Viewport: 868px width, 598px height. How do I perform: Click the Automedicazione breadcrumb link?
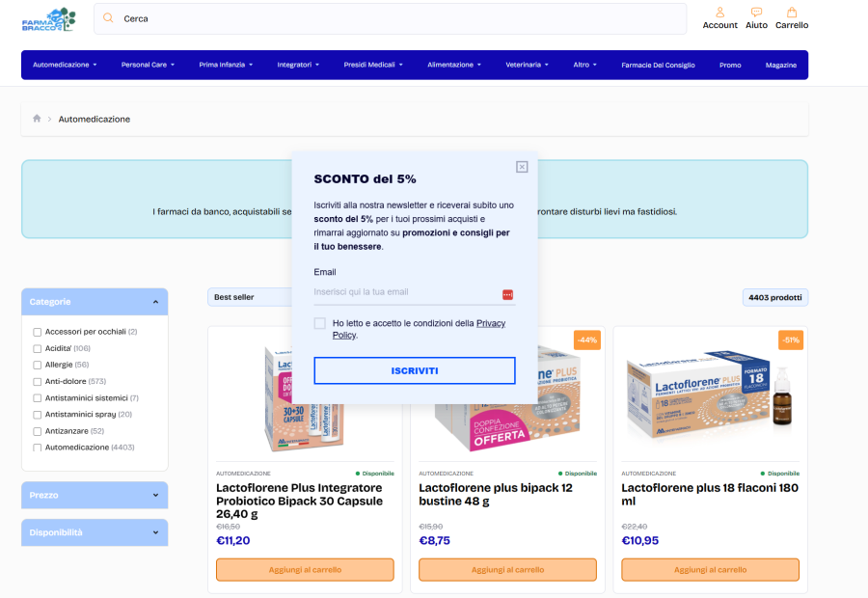click(x=95, y=119)
